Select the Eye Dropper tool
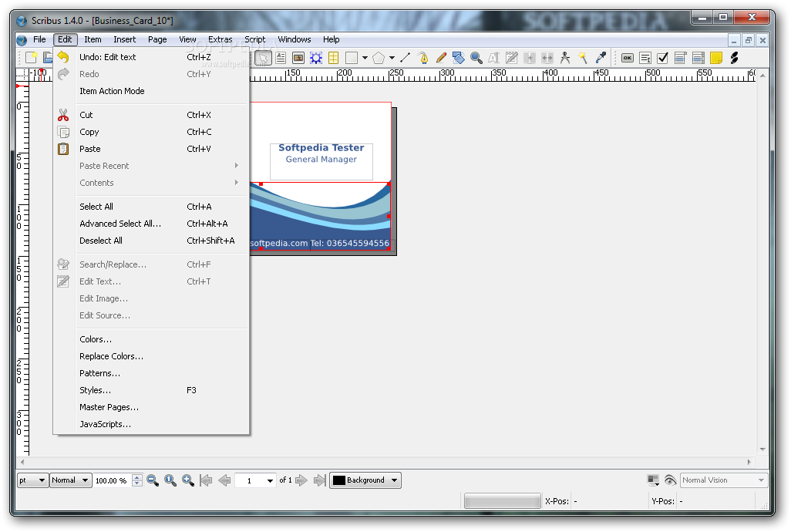 point(601,58)
